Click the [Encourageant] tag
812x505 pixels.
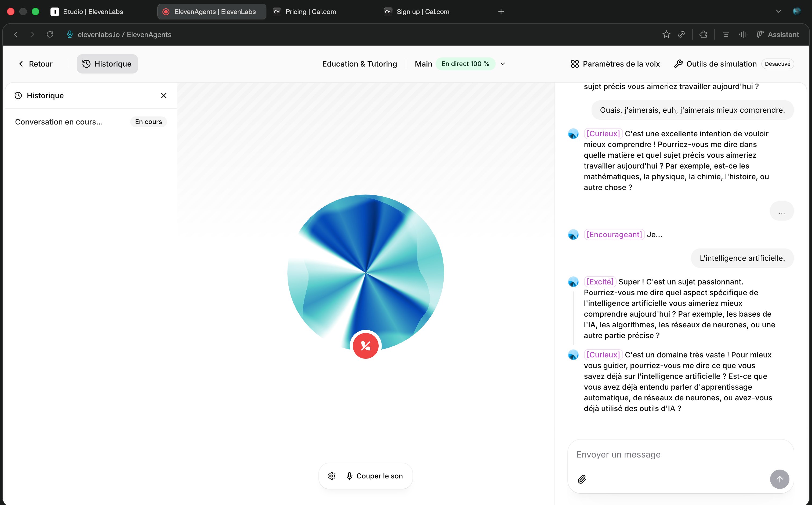(614, 235)
